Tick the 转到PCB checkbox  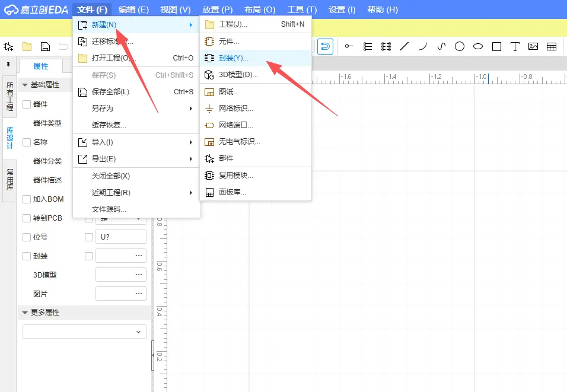tap(27, 218)
